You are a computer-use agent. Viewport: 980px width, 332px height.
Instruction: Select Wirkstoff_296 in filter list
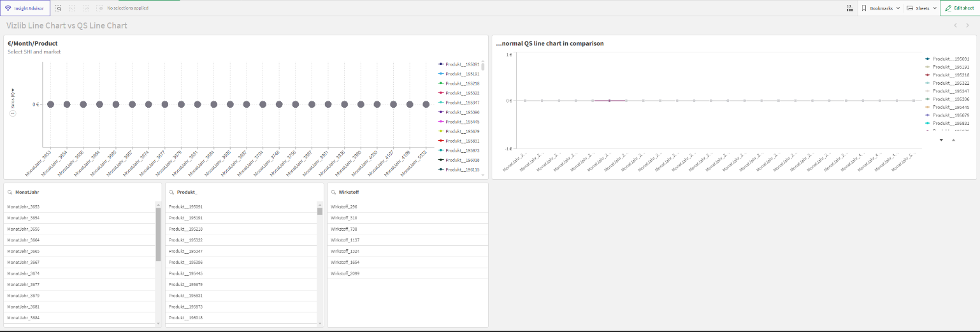tap(408, 207)
